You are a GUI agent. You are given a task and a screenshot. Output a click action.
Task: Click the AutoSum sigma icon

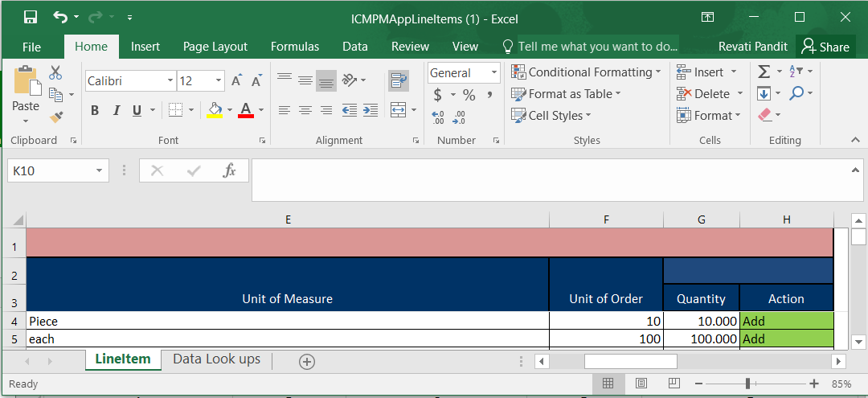pos(764,72)
